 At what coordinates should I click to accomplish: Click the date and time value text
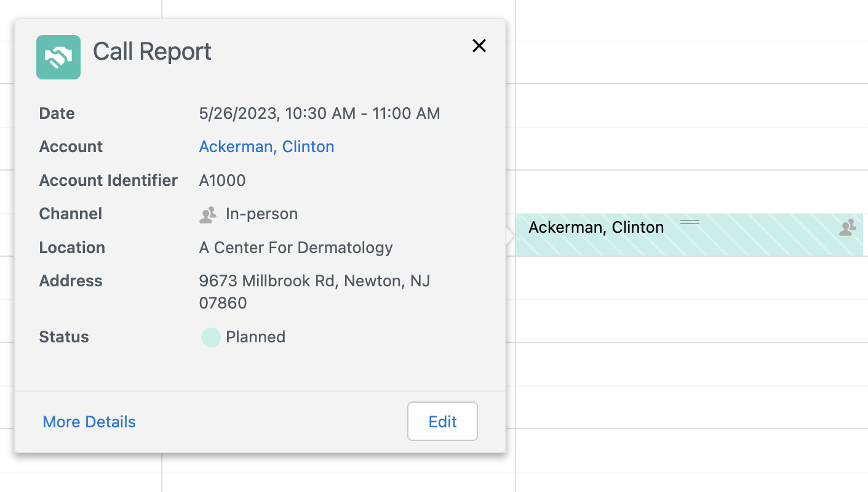319,113
